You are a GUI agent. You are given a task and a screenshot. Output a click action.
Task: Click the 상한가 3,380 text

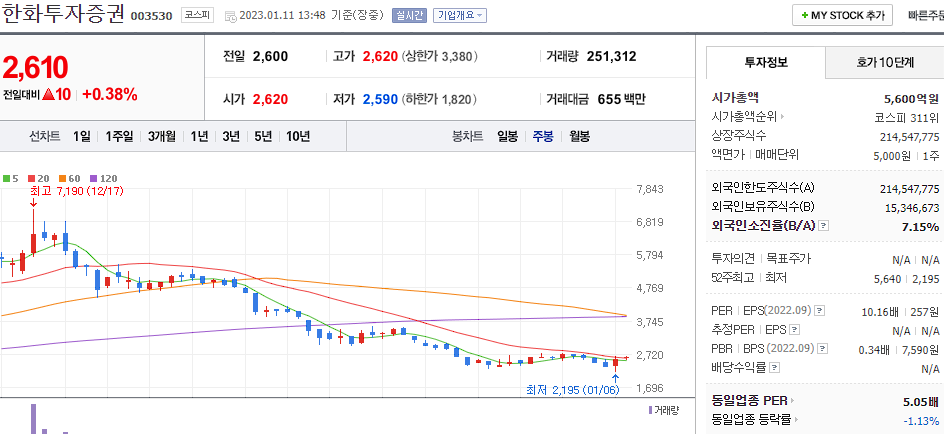tap(439, 57)
